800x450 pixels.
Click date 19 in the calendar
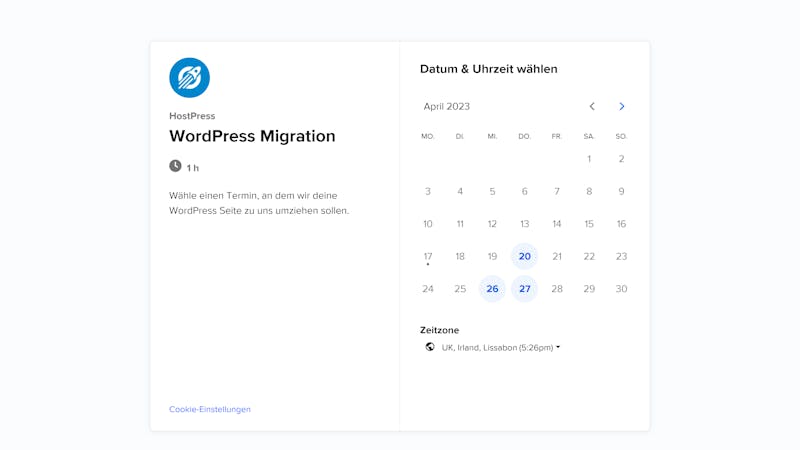click(x=492, y=256)
